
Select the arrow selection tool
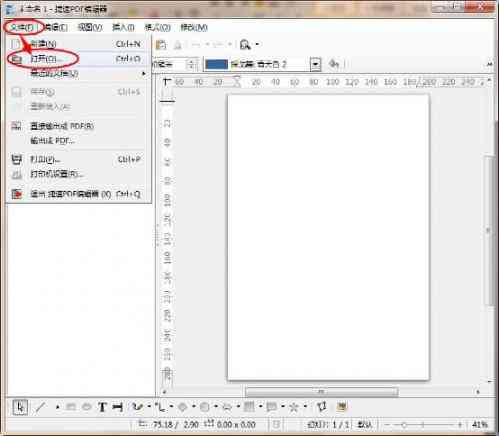[20, 407]
